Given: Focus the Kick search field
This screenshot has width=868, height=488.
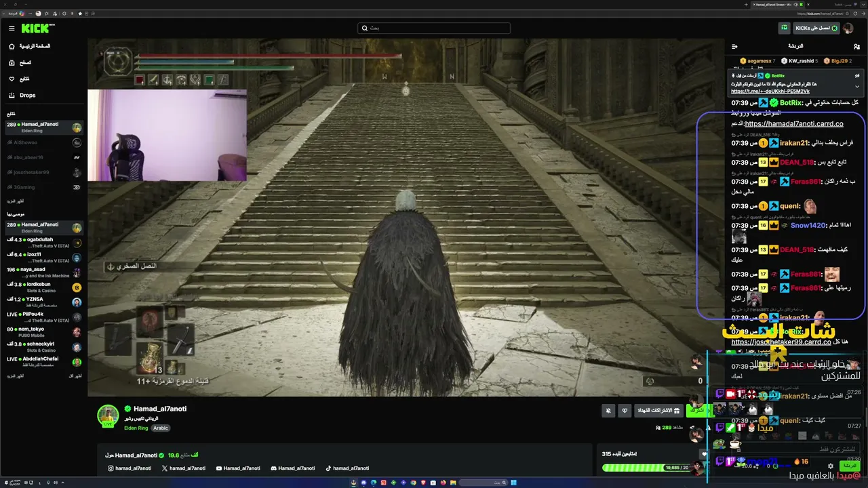Looking at the screenshot, I should coord(434,28).
